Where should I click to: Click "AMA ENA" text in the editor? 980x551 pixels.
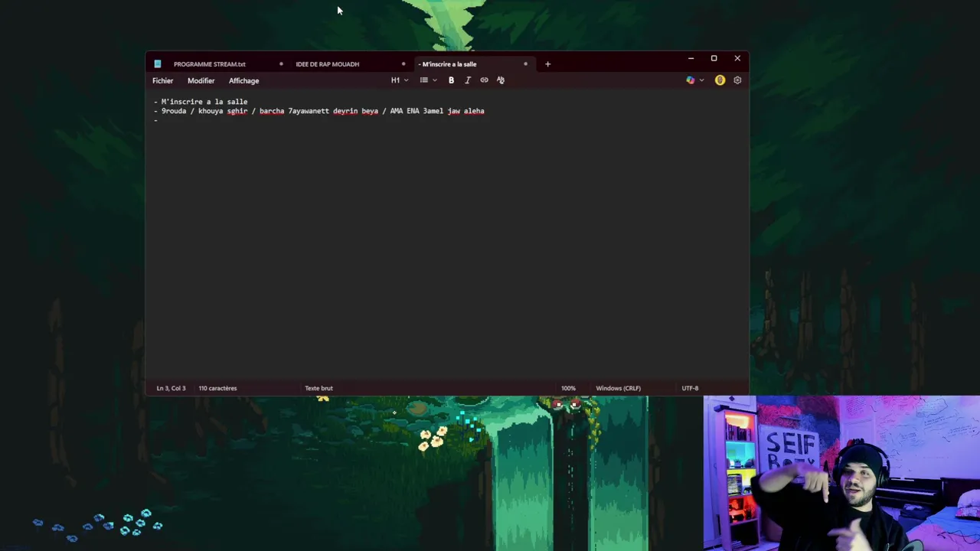tap(404, 111)
